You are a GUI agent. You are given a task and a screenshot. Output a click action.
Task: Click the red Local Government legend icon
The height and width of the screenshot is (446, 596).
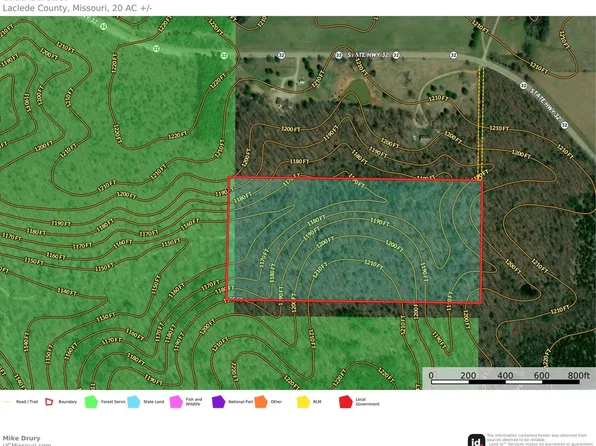pos(346,402)
